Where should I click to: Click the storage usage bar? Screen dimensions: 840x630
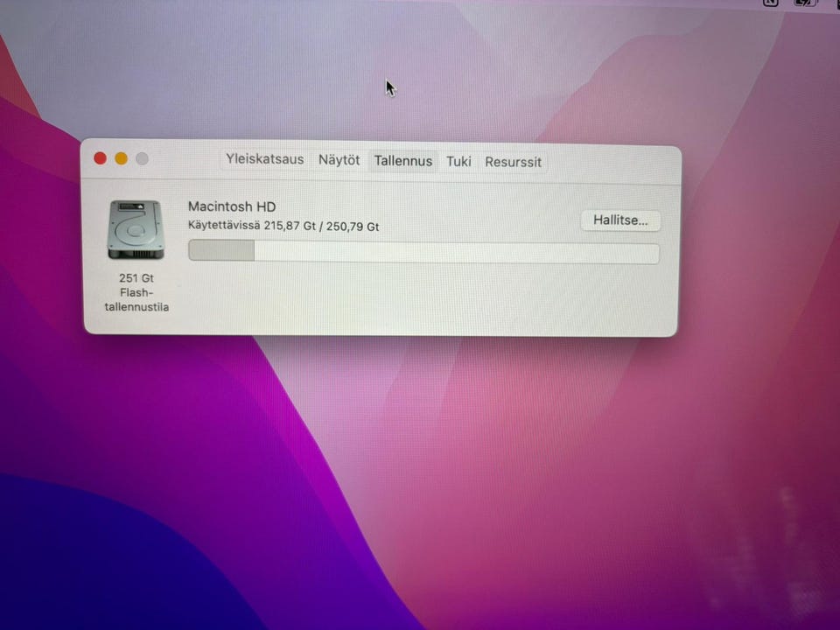[x=423, y=252]
